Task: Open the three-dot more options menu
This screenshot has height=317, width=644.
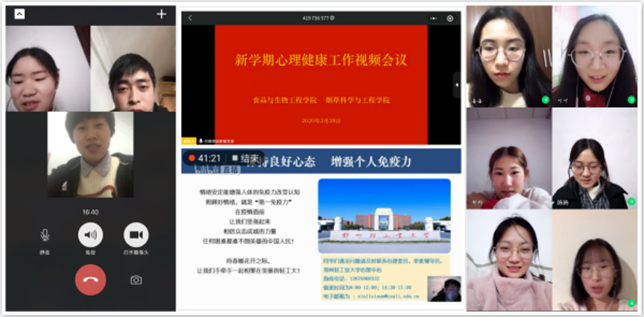Action: [433, 18]
